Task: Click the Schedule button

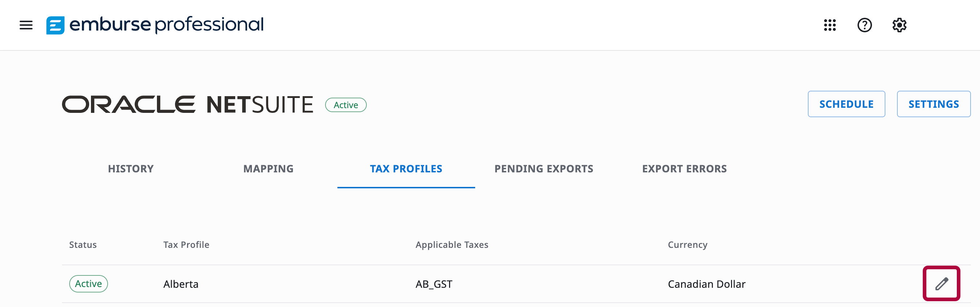Action: click(x=846, y=104)
